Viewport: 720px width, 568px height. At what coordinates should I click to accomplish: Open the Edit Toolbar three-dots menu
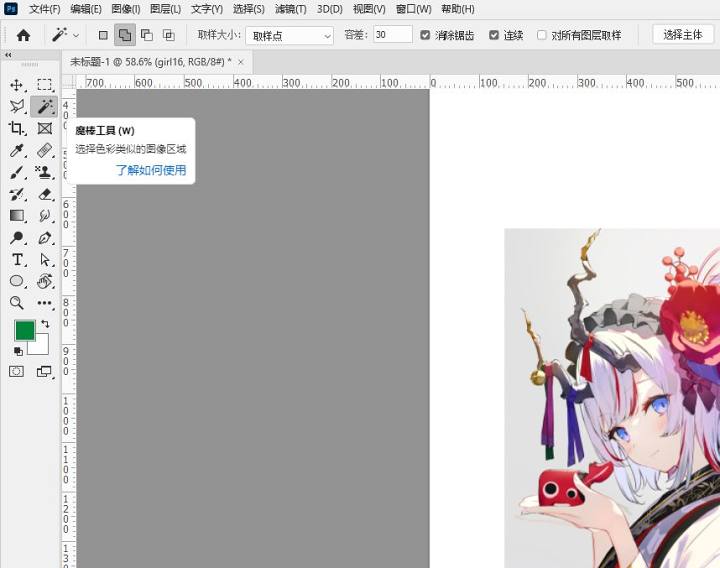click(x=44, y=303)
